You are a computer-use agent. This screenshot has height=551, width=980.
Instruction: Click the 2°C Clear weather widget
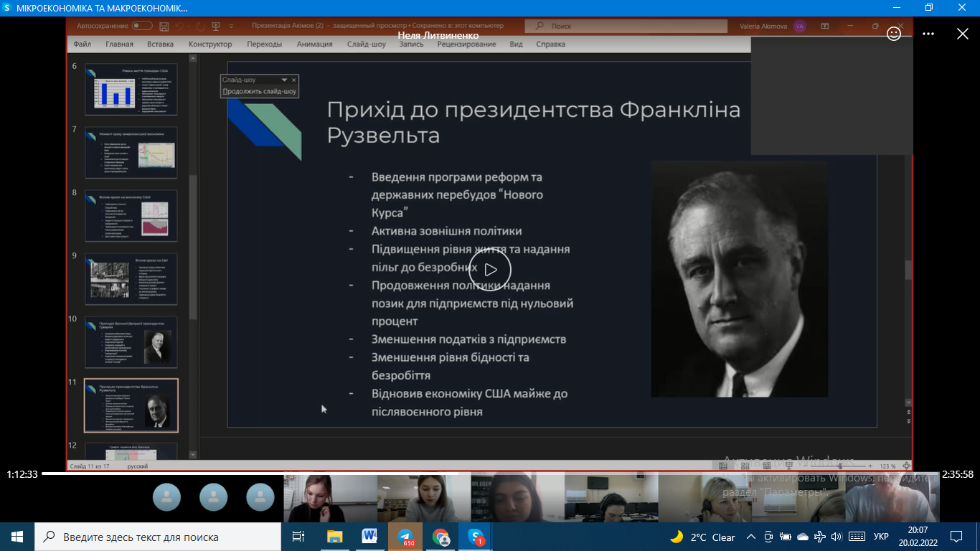(703, 537)
